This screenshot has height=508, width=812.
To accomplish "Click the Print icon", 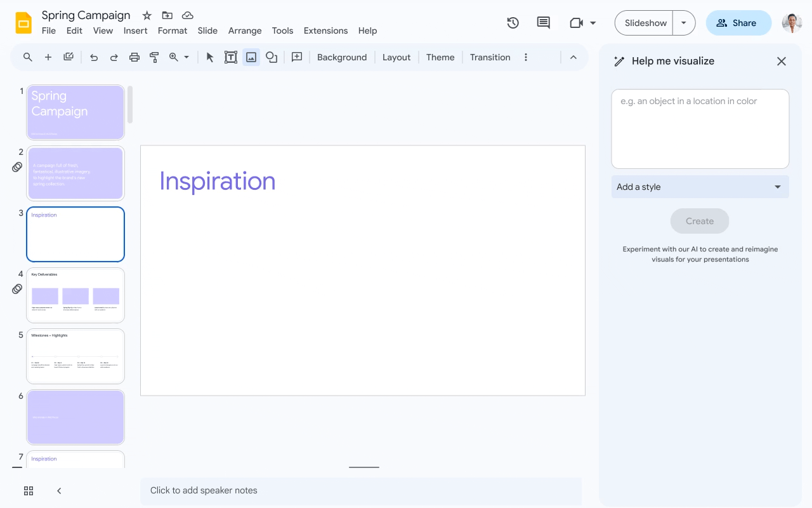I will tap(134, 57).
